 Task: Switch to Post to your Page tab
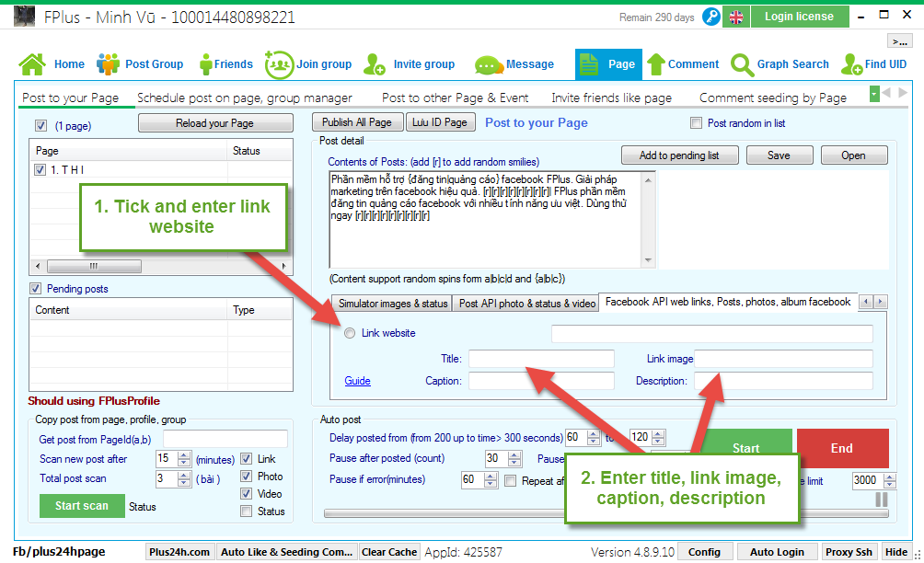pos(70,98)
